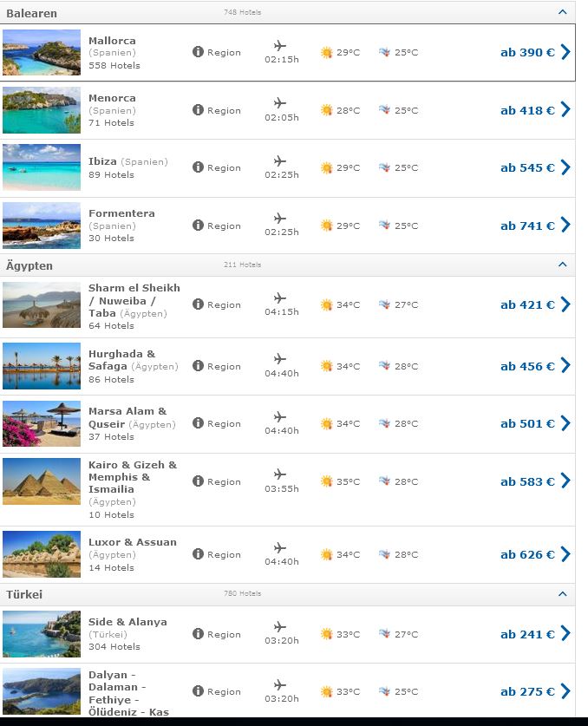
Task: Click the water temperature icon for Hurghada & Safaga
Action: click(384, 366)
